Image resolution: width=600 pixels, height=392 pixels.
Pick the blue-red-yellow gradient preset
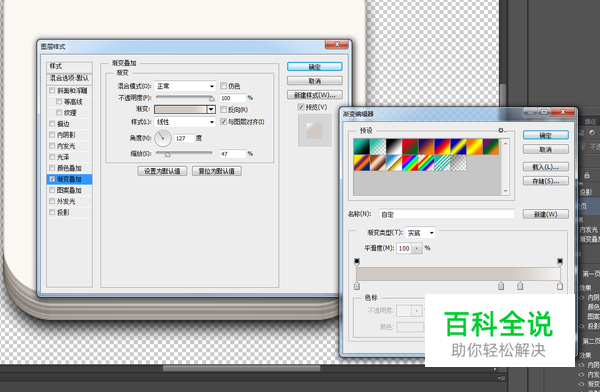pyautogui.click(x=442, y=147)
